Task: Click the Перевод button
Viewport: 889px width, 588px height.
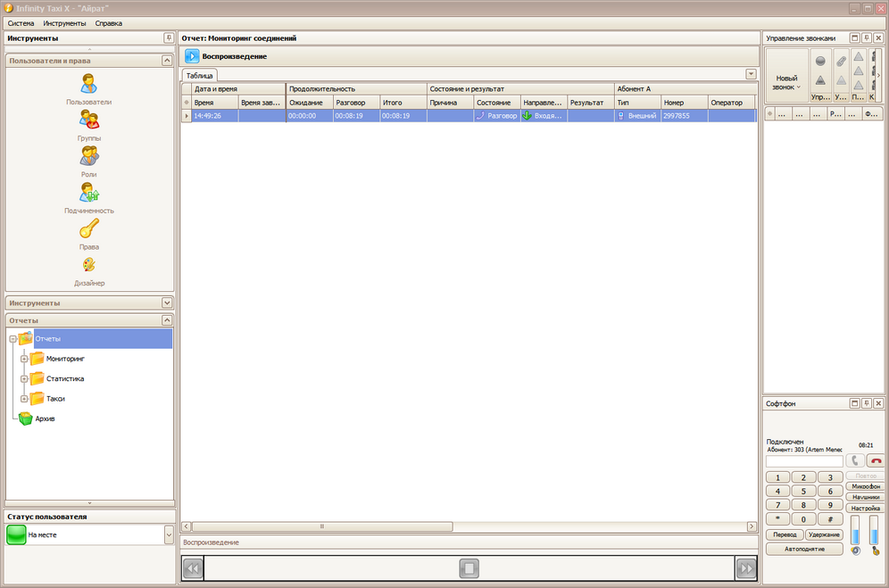Action: tap(785, 534)
